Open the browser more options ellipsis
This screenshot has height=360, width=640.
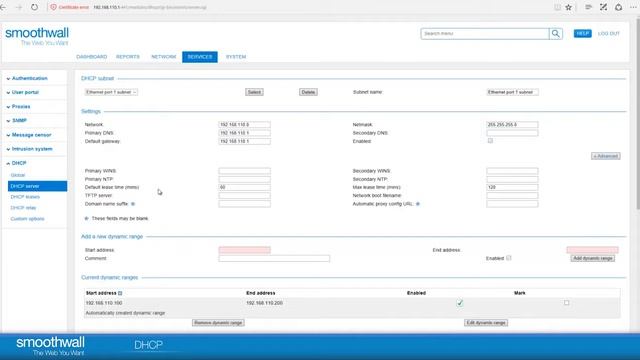(x=633, y=7)
